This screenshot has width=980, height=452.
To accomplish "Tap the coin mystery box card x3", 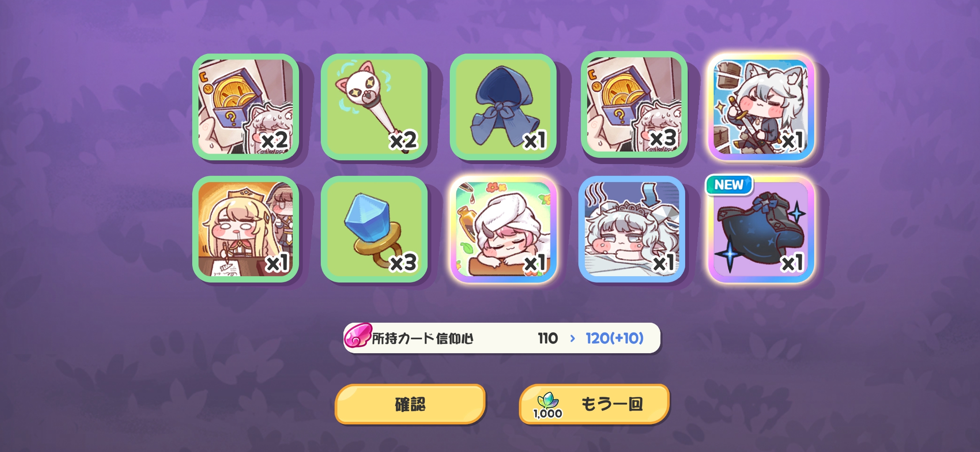I will click(634, 105).
